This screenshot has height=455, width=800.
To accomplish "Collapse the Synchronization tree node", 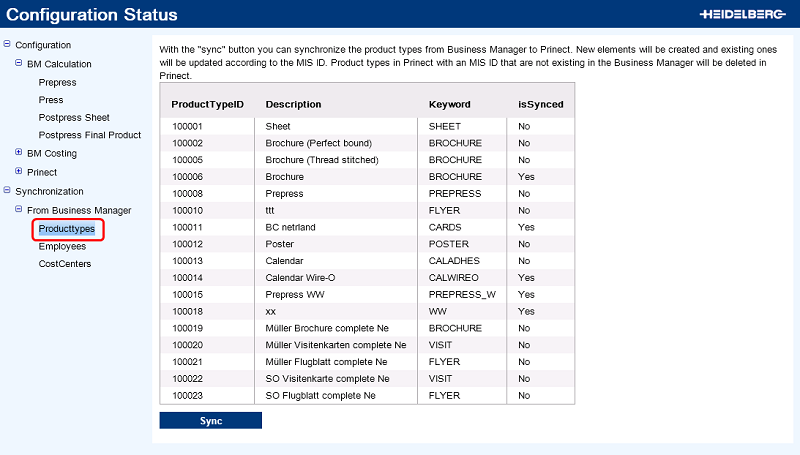I will [7, 191].
